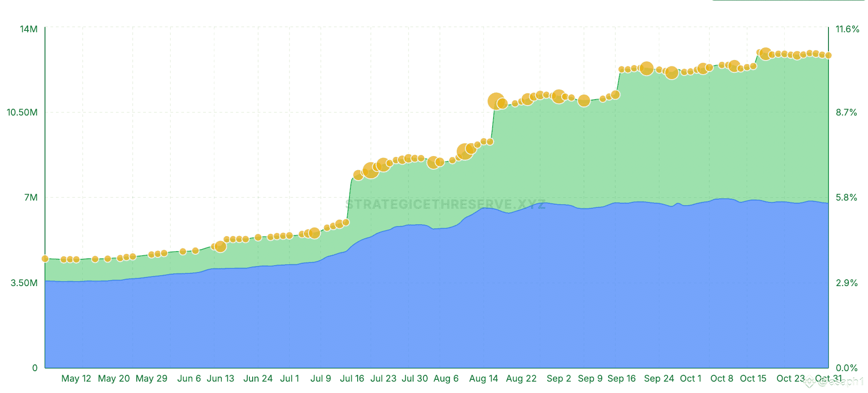Click the Jul 16 date label
This screenshot has height=393, width=868.
[x=352, y=378]
